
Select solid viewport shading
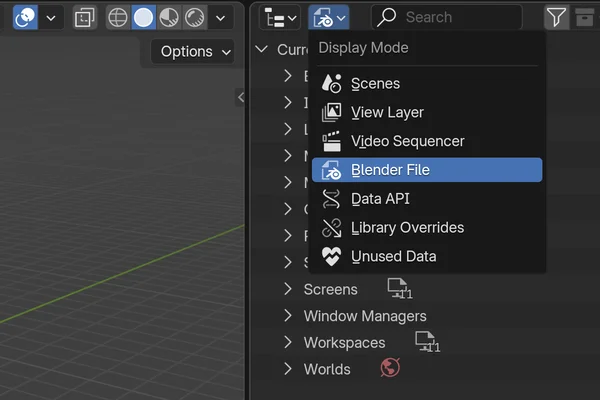click(x=144, y=17)
